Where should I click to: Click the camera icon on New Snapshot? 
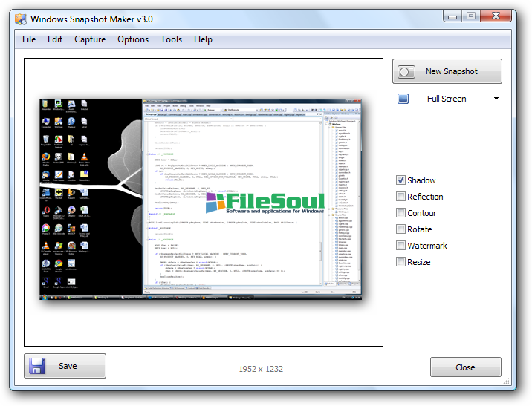[406, 71]
